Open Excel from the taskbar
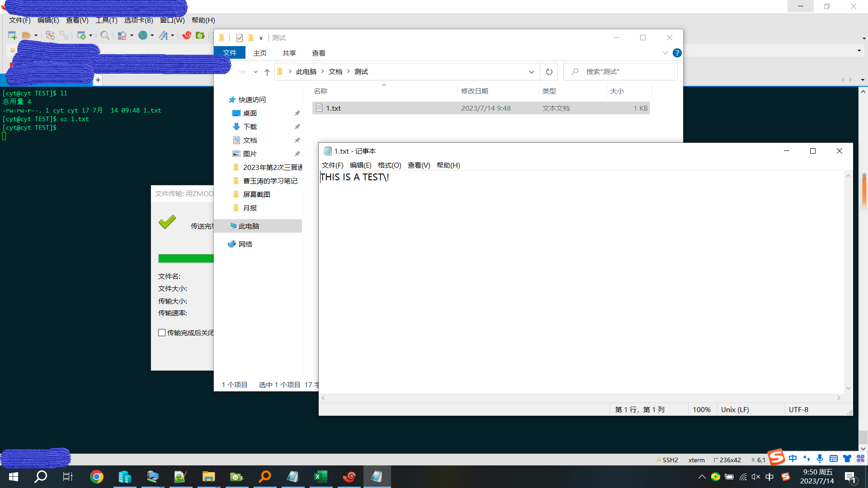Viewport: 868px width, 488px height. coord(321,477)
